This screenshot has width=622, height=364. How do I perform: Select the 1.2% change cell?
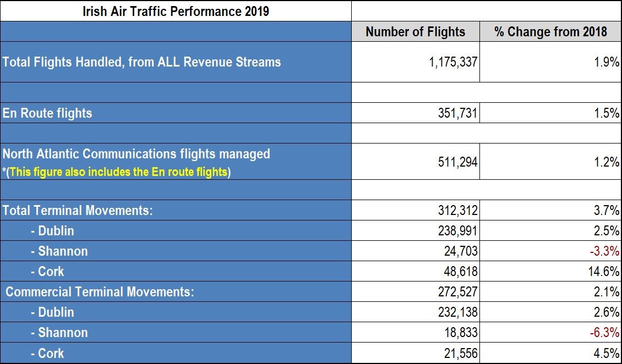pos(550,162)
